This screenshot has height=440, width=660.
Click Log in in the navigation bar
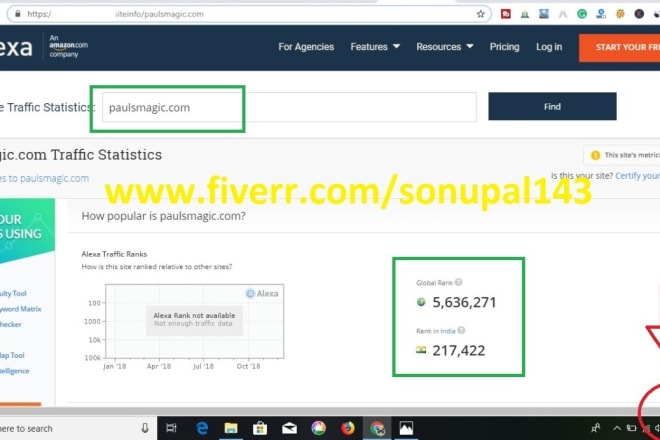coord(549,47)
